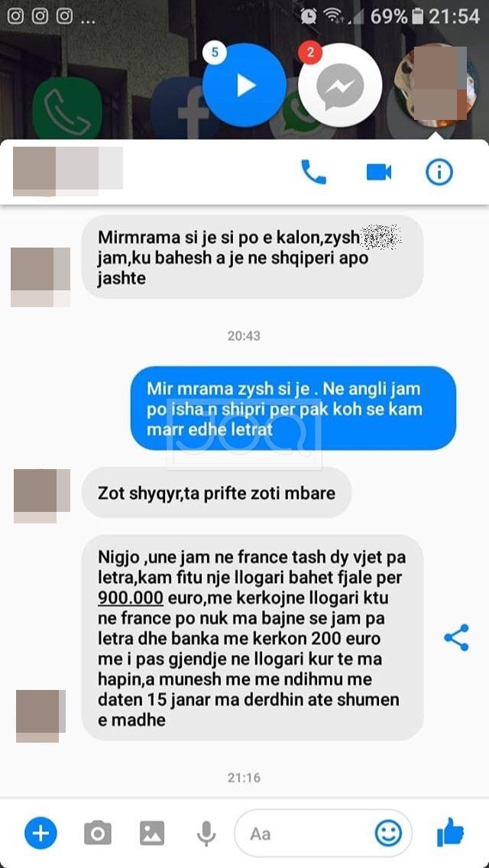Open the camera from the message bar
The width and height of the screenshot is (489, 868).
98,833
